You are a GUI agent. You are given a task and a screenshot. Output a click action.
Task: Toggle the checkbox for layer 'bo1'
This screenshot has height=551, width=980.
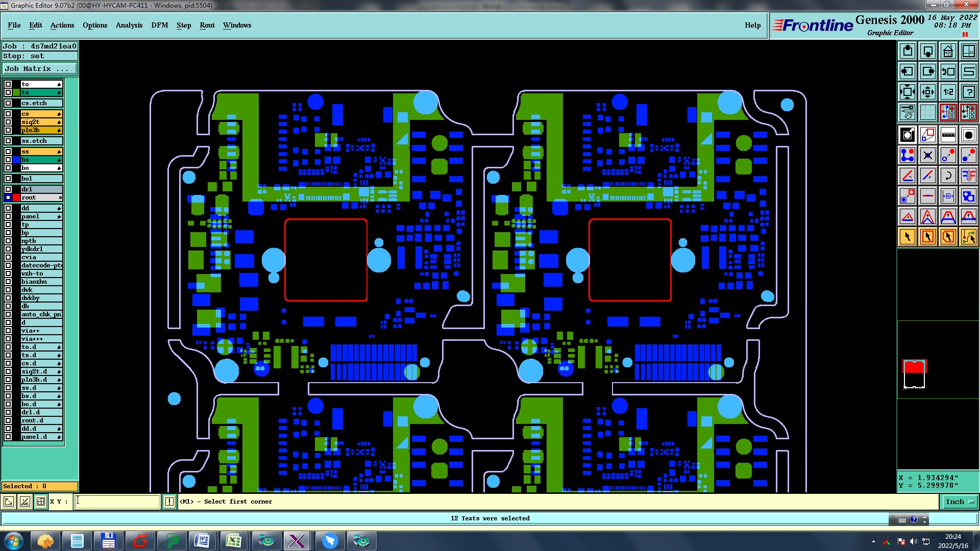(8, 179)
